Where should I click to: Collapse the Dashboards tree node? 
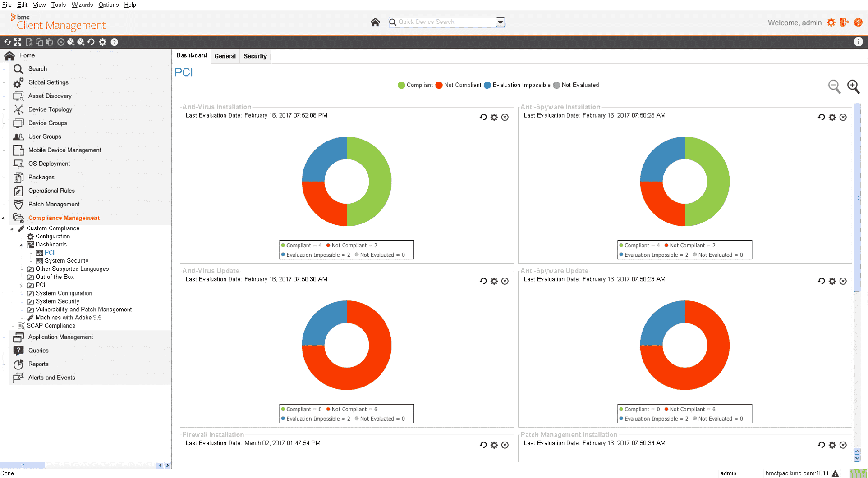(x=21, y=245)
